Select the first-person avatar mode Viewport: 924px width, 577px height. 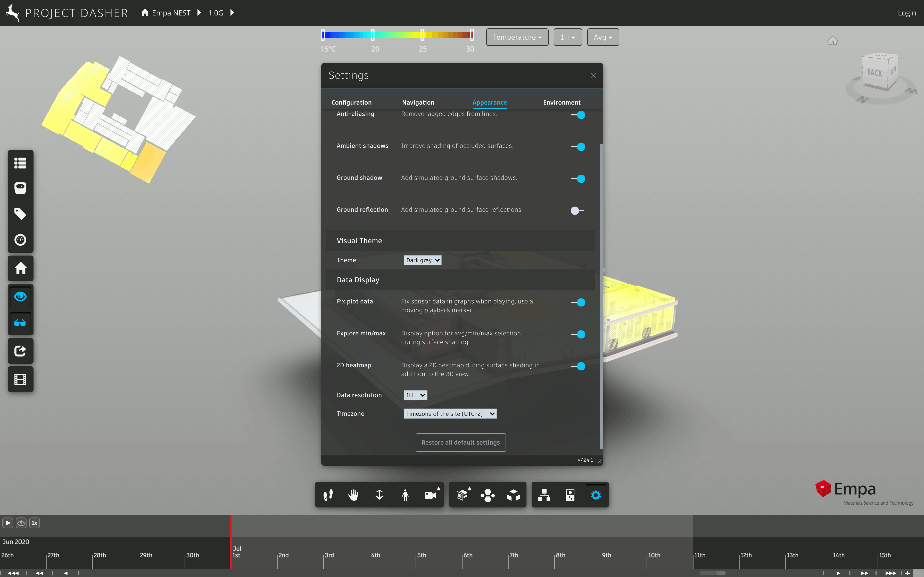405,495
